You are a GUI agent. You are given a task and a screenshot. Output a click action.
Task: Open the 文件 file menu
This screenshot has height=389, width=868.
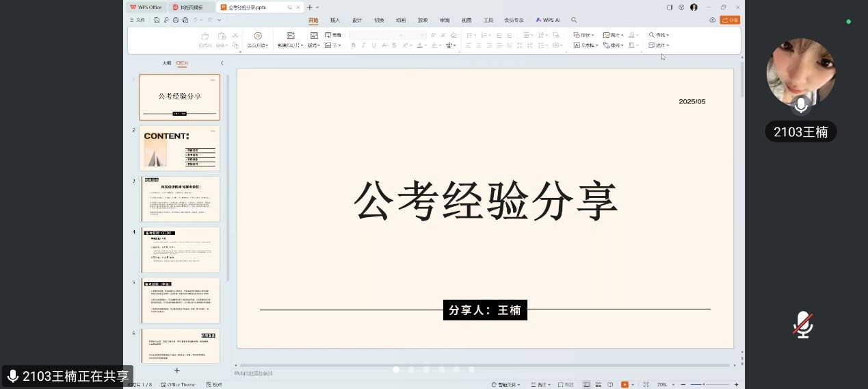click(x=137, y=21)
